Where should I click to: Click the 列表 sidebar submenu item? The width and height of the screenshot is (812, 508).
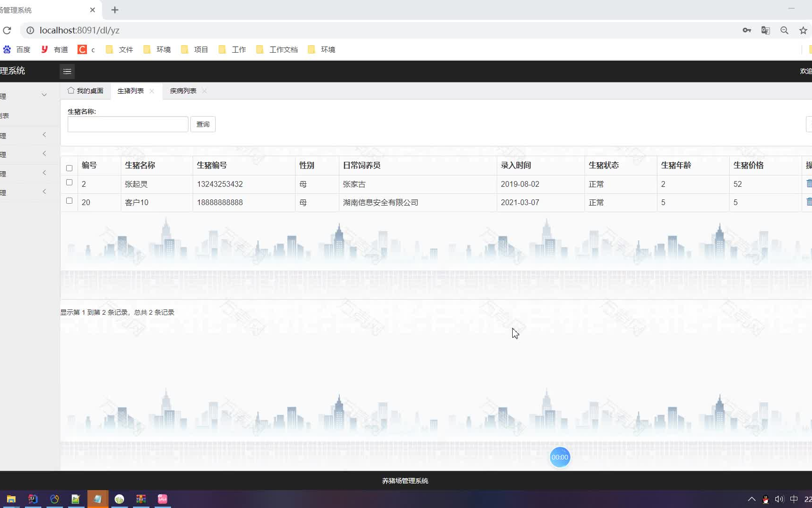pos(5,116)
